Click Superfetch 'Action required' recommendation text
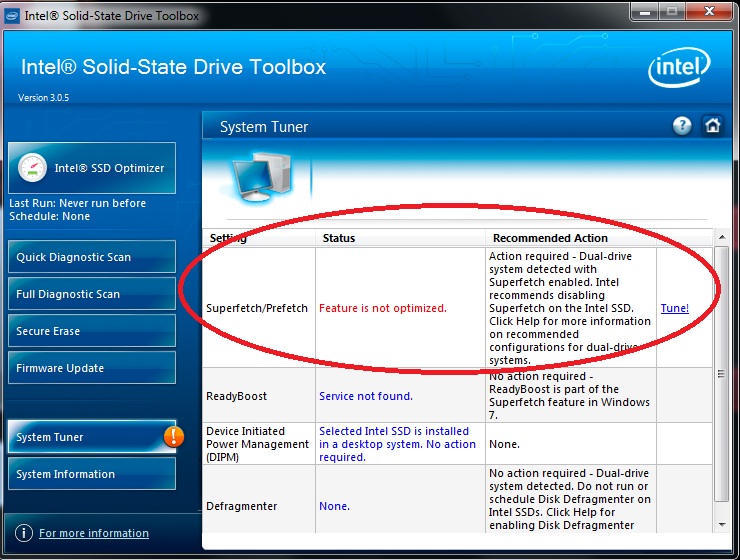Screen dimensions: 740x560 (570, 308)
